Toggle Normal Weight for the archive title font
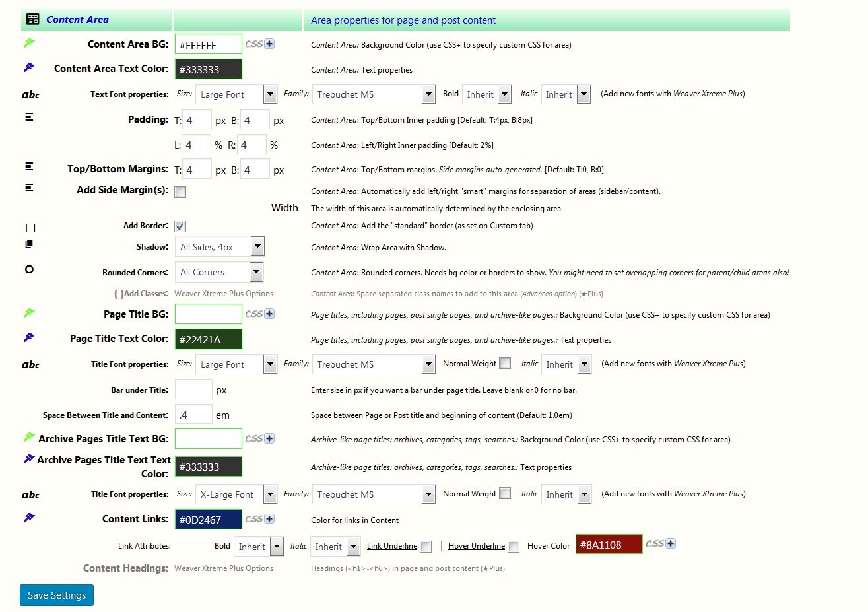The width and height of the screenshot is (868, 612). pyautogui.click(x=505, y=493)
